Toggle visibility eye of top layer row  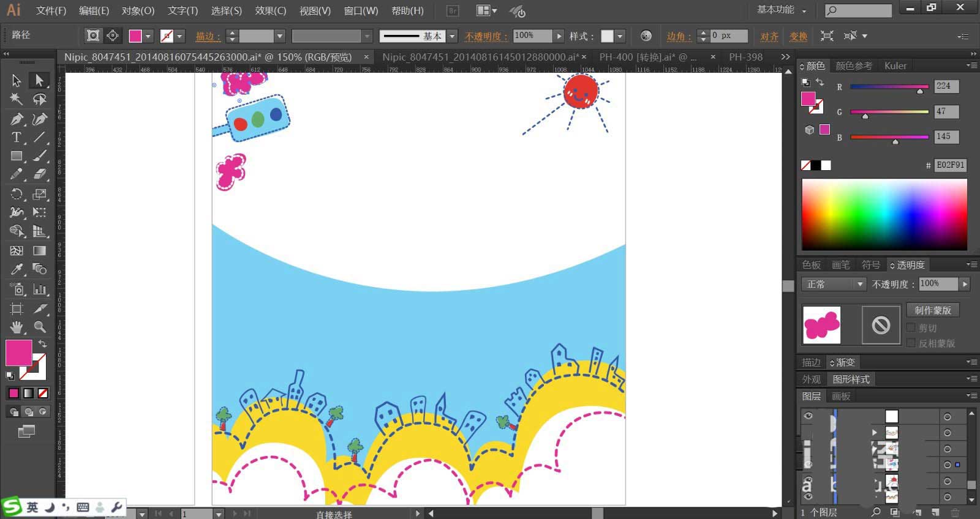(x=808, y=416)
